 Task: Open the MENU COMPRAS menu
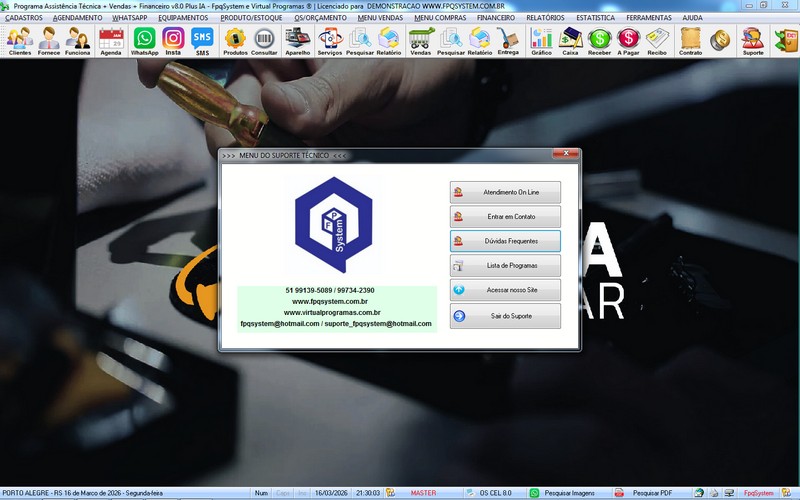[x=440, y=18]
